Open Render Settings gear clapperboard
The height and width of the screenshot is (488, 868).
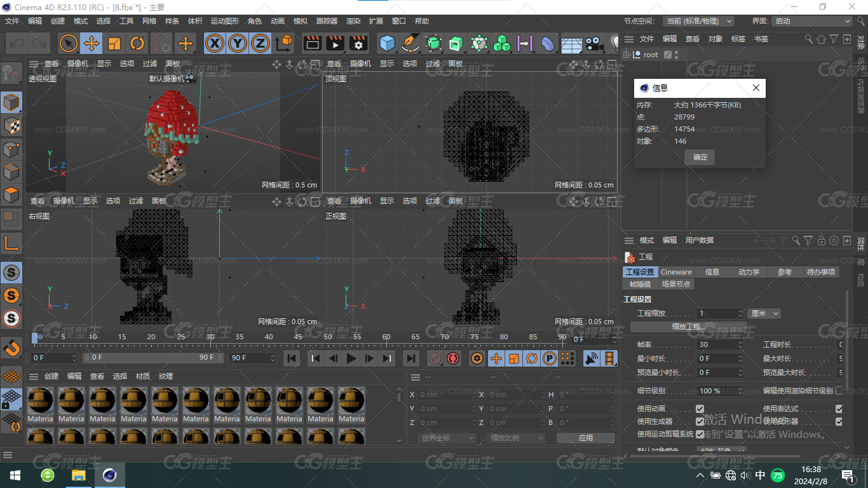coord(358,43)
